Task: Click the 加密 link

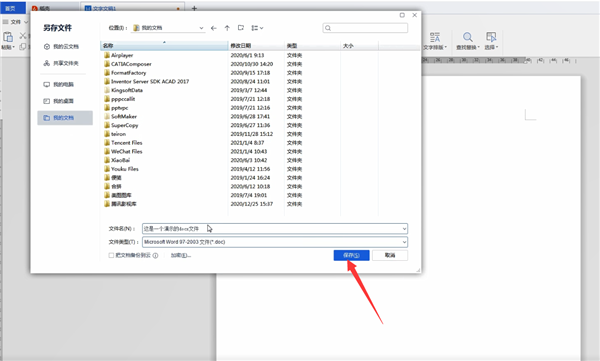Action: [x=181, y=255]
